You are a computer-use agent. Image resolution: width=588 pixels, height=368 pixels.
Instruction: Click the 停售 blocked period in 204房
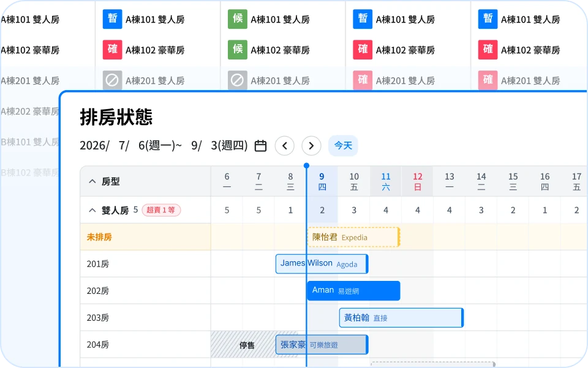[247, 345]
